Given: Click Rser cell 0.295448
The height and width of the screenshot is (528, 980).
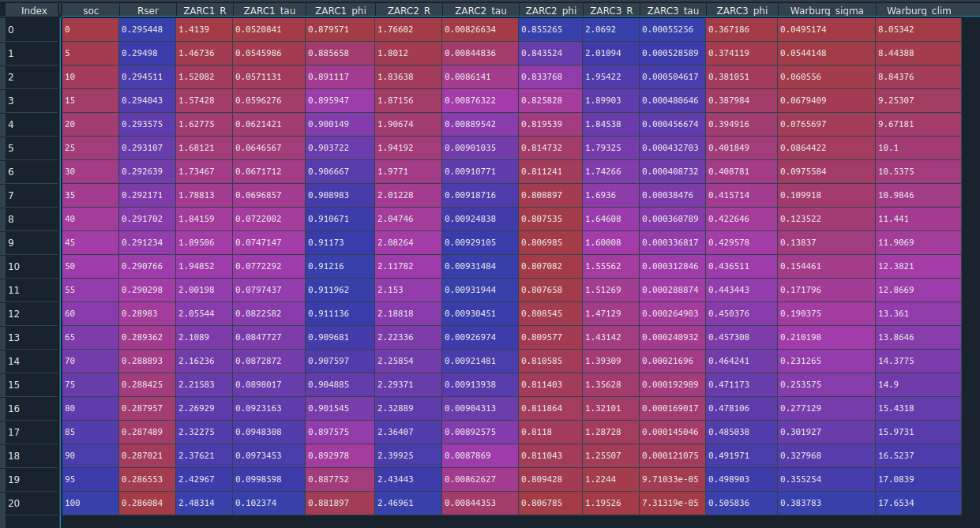Looking at the screenshot, I should point(148,30).
